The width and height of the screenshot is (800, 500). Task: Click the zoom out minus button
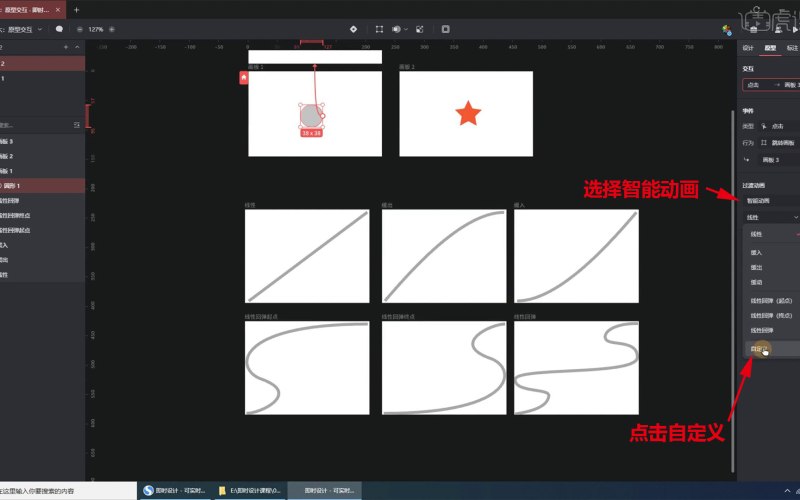pyautogui.click(x=80, y=30)
